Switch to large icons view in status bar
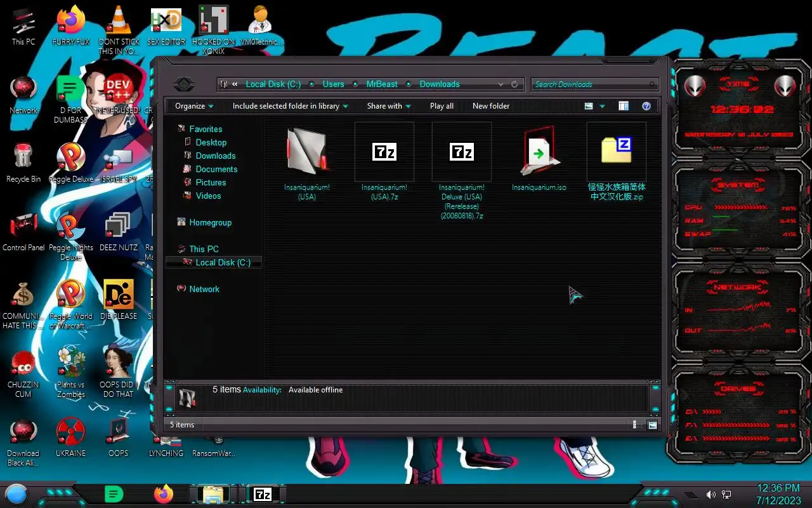The width and height of the screenshot is (812, 508). pyautogui.click(x=652, y=425)
